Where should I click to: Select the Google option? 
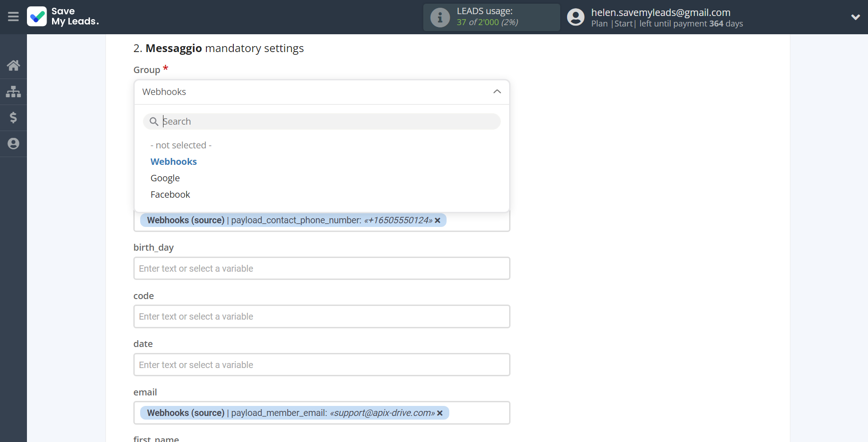pos(165,178)
